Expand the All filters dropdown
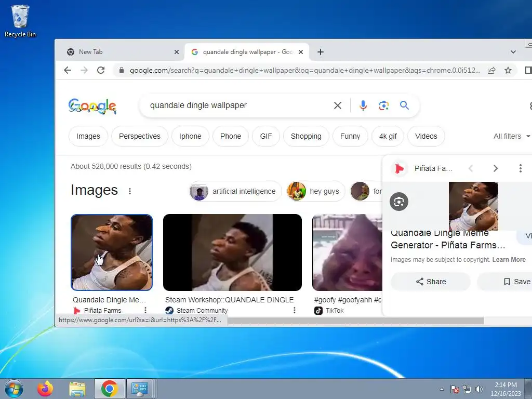 (512, 136)
